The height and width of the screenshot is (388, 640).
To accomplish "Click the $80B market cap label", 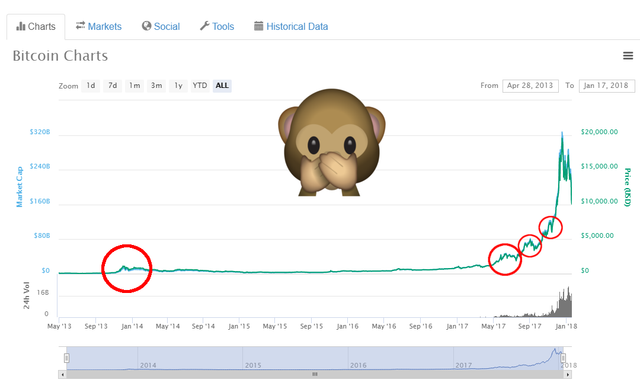I will click(x=42, y=236).
